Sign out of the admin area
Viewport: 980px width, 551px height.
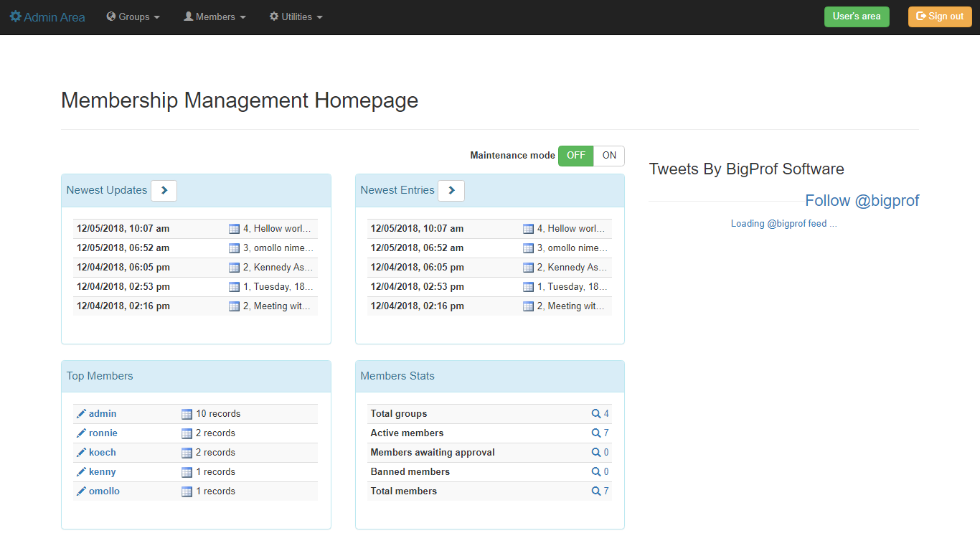940,17
